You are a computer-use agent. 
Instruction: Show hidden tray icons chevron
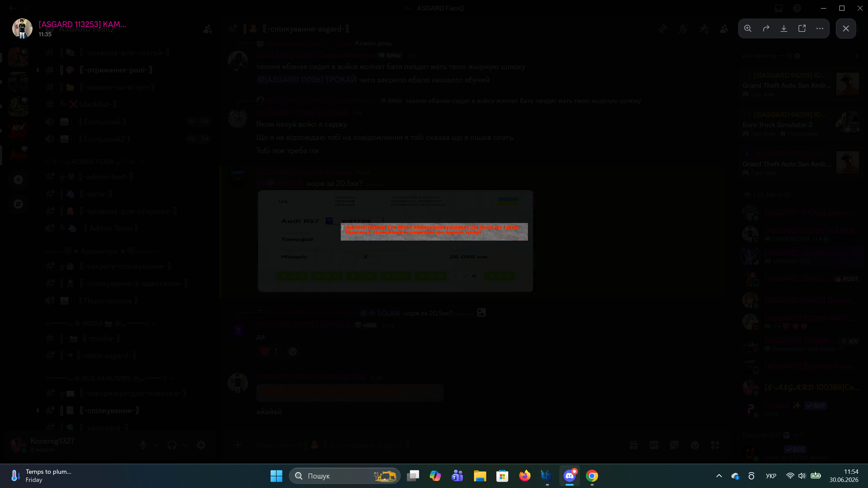(x=719, y=476)
